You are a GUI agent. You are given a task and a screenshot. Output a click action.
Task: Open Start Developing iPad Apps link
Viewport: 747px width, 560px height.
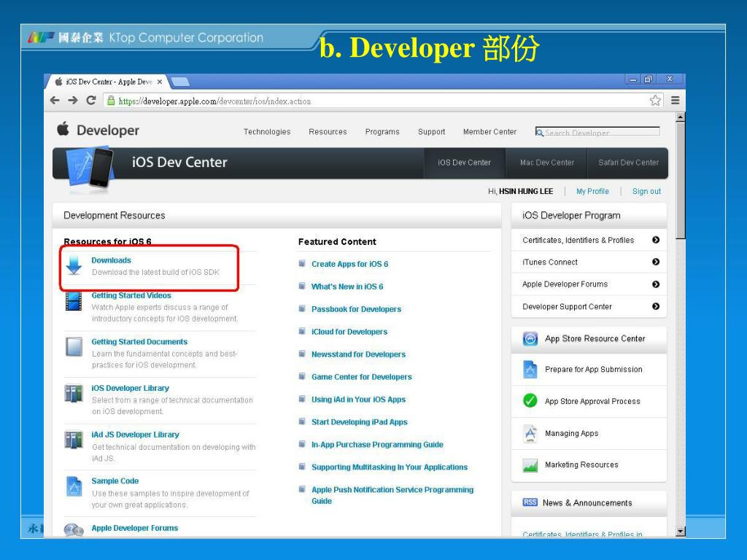360,422
